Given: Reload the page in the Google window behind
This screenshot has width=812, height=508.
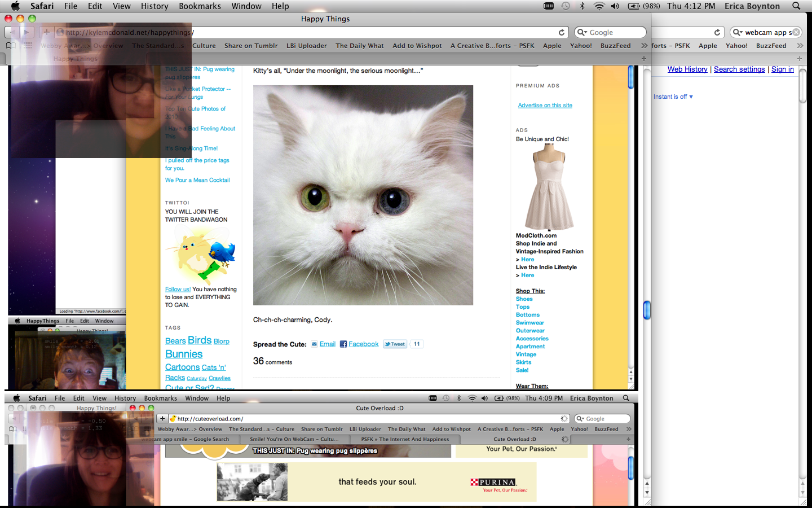Looking at the screenshot, I should pyautogui.click(x=717, y=32).
